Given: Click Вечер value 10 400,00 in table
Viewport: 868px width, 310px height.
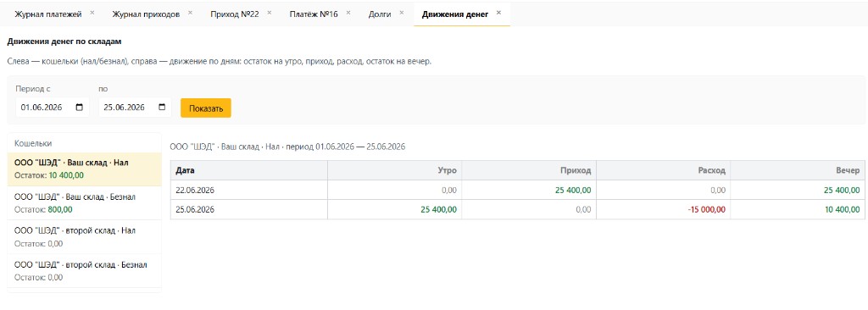Looking at the screenshot, I should pyautogui.click(x=842, y=210).
